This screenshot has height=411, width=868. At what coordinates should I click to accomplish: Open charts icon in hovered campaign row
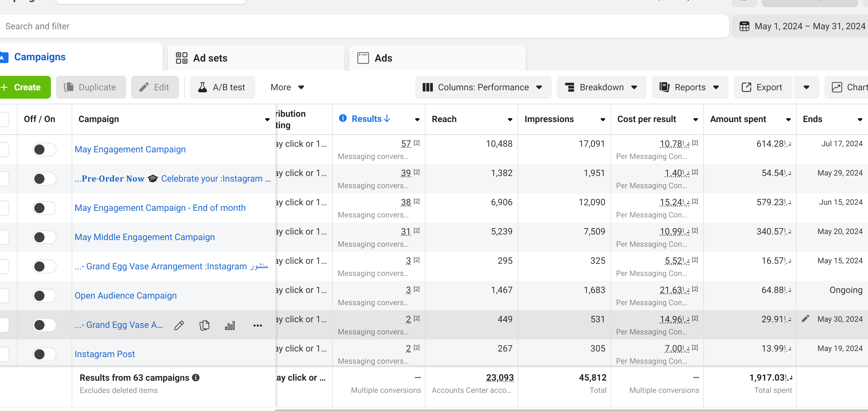[x=230, y=325]
